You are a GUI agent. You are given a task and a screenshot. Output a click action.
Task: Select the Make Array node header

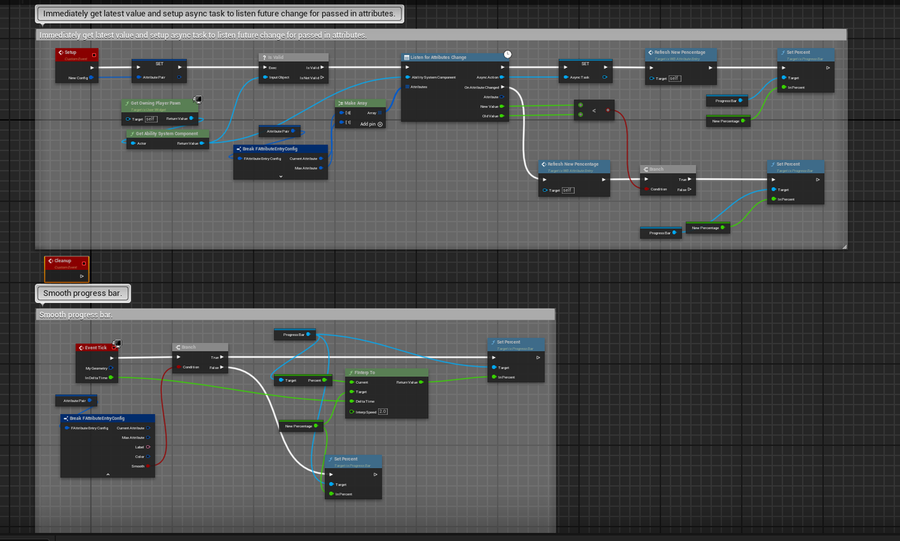360,103
